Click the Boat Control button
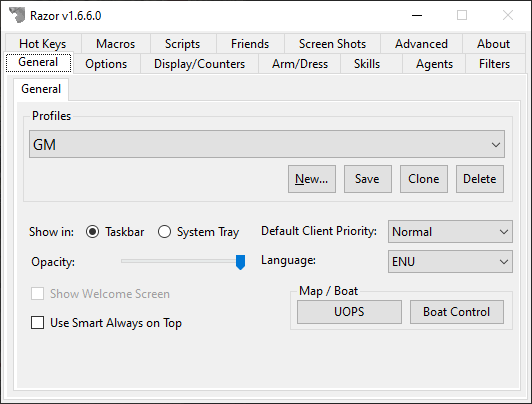 pyautogui.click(x=457, y=312)
